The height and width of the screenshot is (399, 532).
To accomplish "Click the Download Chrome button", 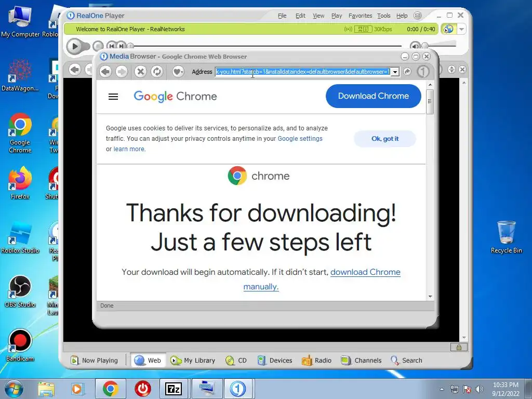I will tap(373, 96).
